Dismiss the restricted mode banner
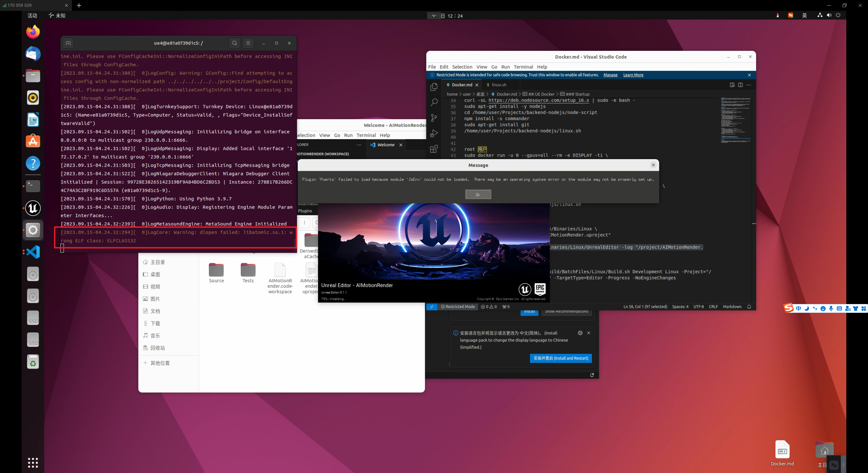 click(x=749, y=75)
